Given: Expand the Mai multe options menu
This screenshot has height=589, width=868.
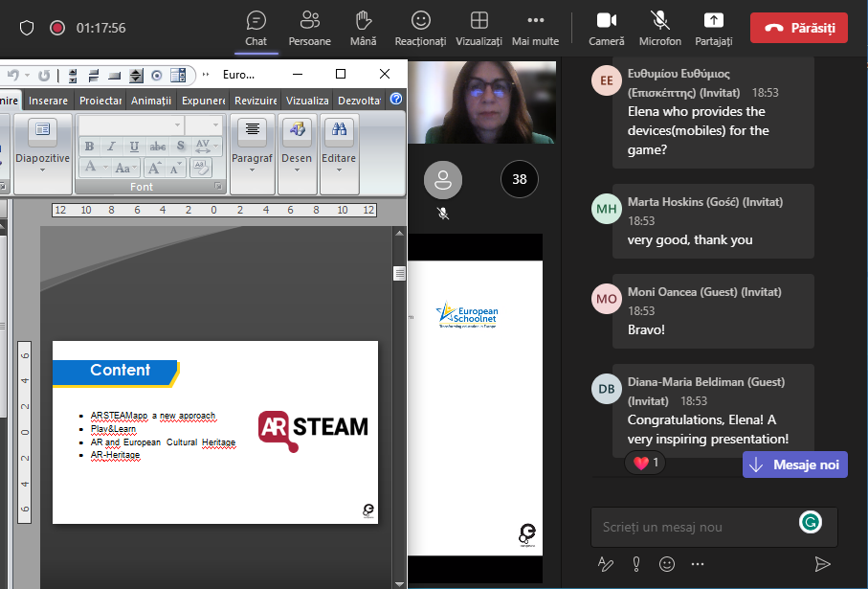Looking at the screenshot, I should pos(535,27).
